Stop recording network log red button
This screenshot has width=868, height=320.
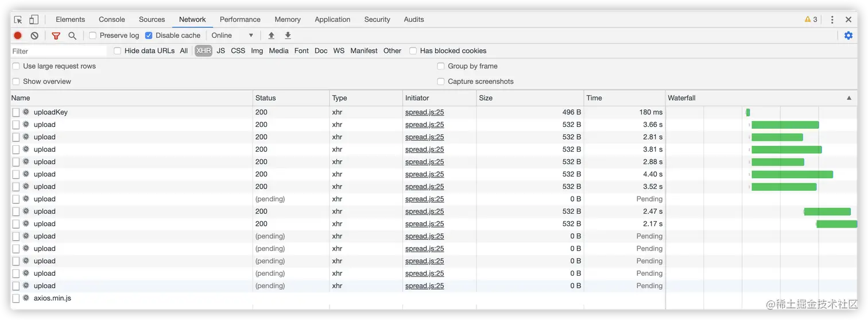[x=18, y=36]
